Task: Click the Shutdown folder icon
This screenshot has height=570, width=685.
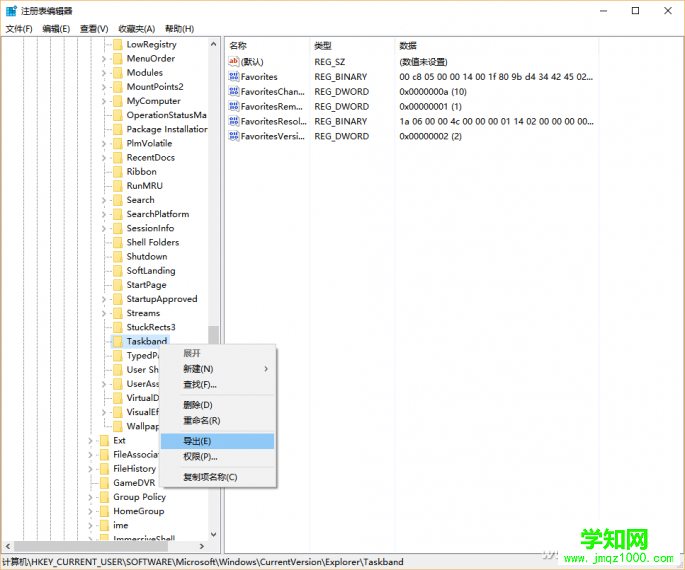Action: pyautogui.click(x=118, y=256)
